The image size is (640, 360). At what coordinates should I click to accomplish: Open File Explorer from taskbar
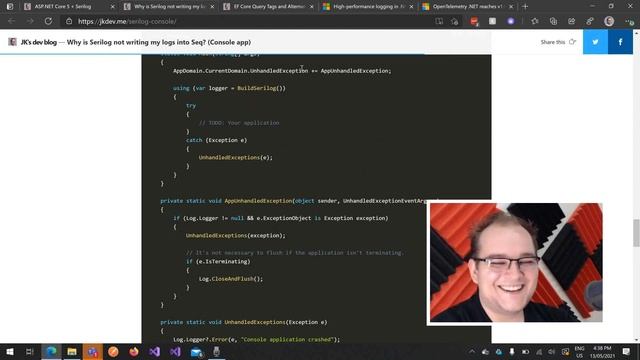pos(72,351)
